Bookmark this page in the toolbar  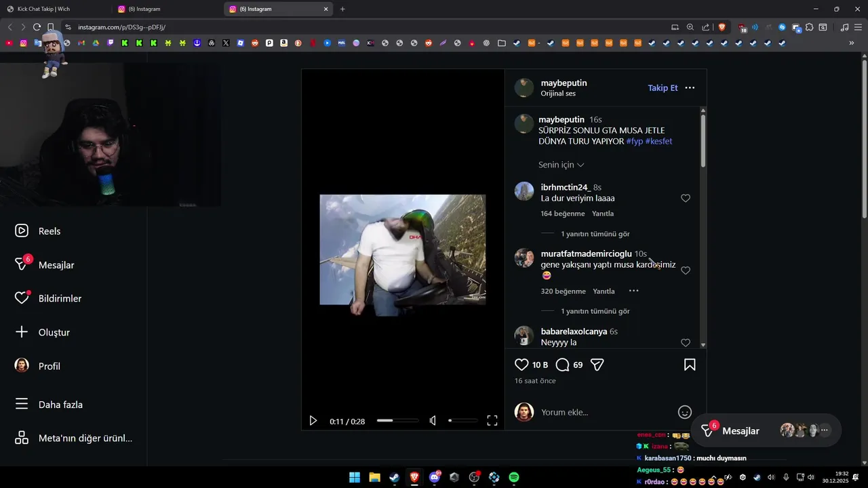coord(50,27)
